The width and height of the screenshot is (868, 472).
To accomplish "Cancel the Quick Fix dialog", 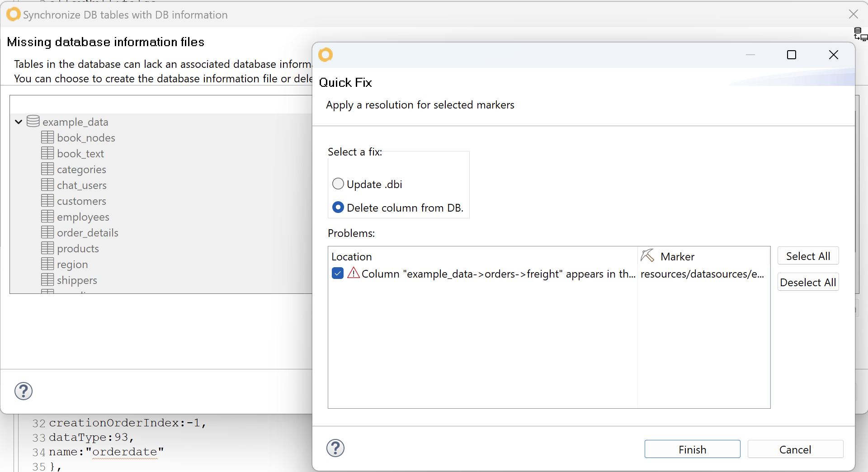I will pyautogui.click(x=795, y=449).
